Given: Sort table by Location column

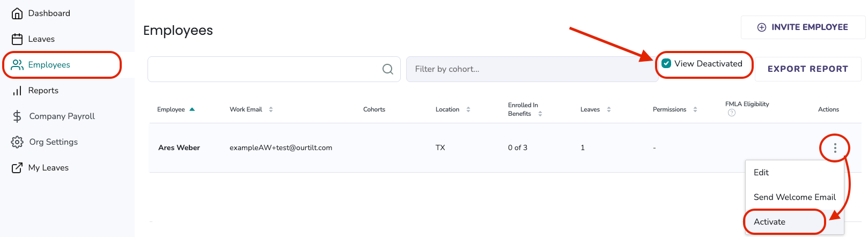Looking at the screenshot, I should [468, 109].
